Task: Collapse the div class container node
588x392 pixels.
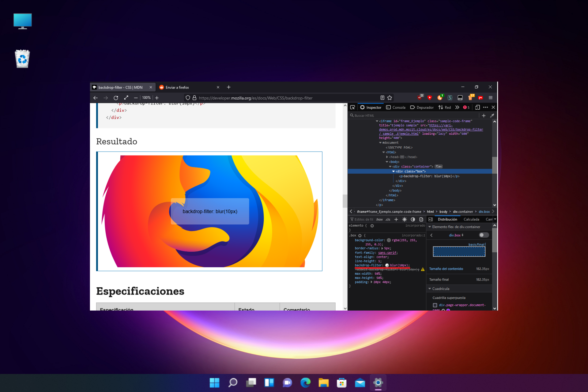Action: pos(390,167)
